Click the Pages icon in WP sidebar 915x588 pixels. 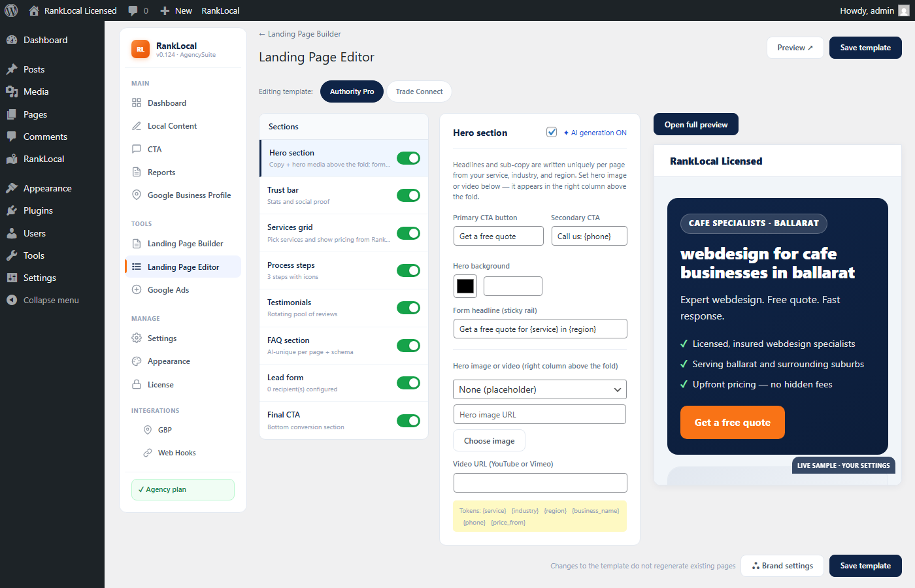12,114
